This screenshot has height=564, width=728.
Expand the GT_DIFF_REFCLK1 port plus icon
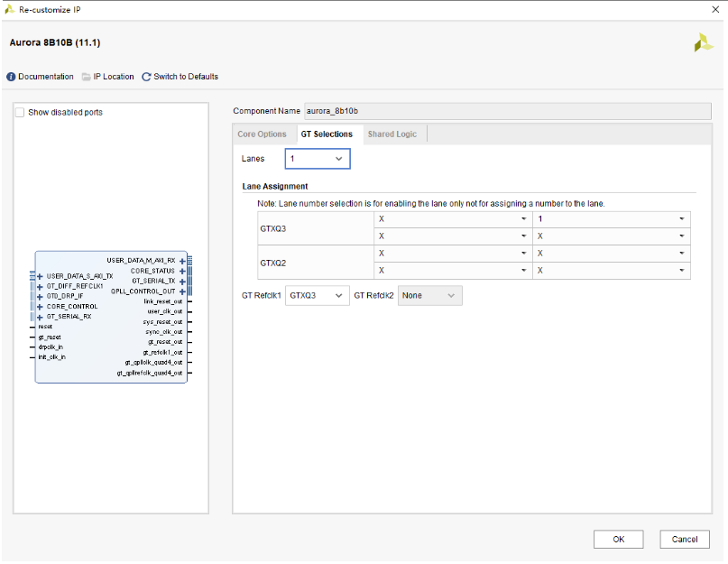click(40, 287)
